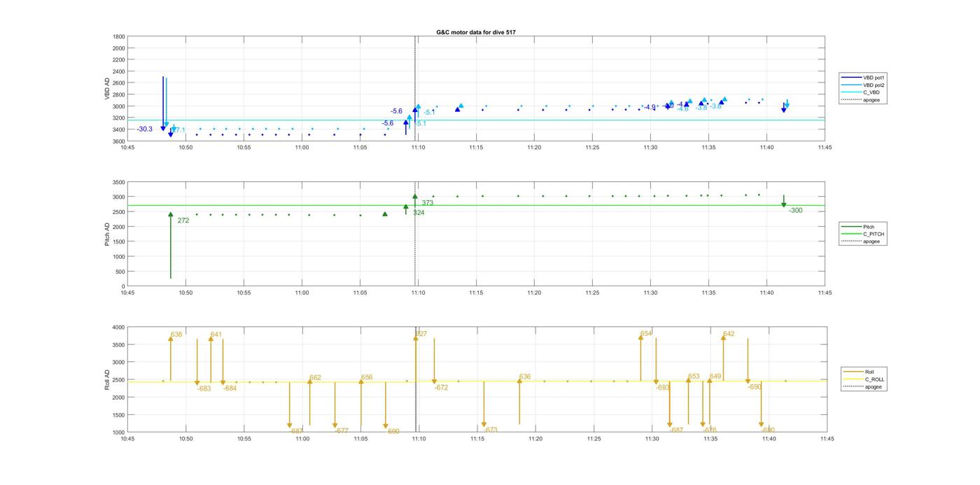Click the '272' pitch value label
The width and height of the screenshot is (980, 485).
point(183,220)
